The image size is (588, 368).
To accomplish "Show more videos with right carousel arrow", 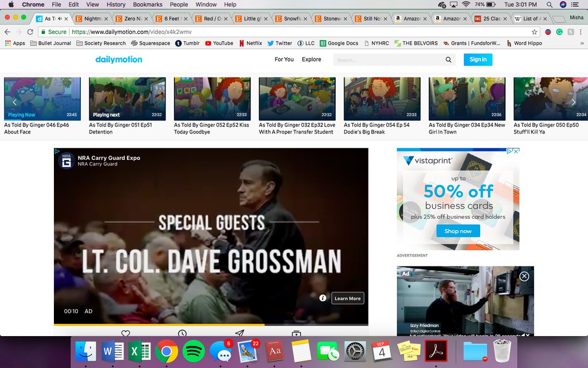I will coord(574,102).
